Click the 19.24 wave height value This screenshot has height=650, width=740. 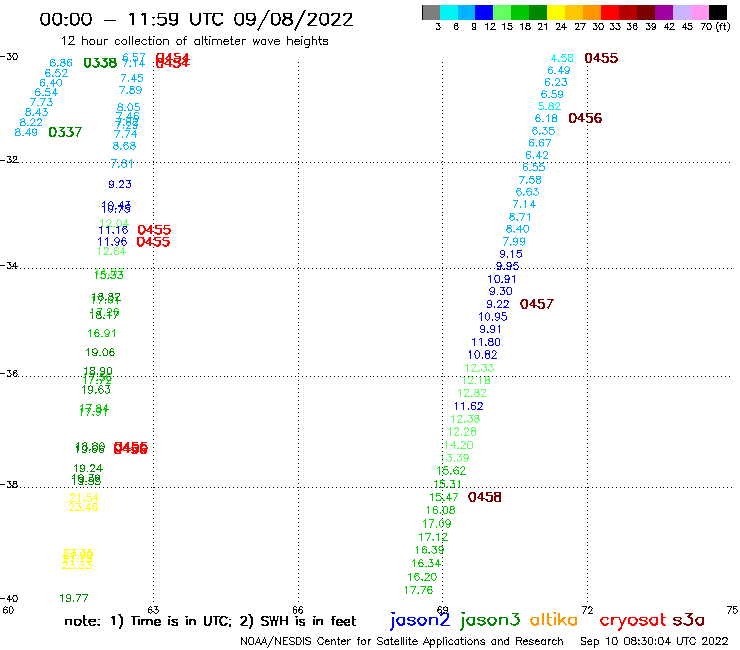pos(88,468)
